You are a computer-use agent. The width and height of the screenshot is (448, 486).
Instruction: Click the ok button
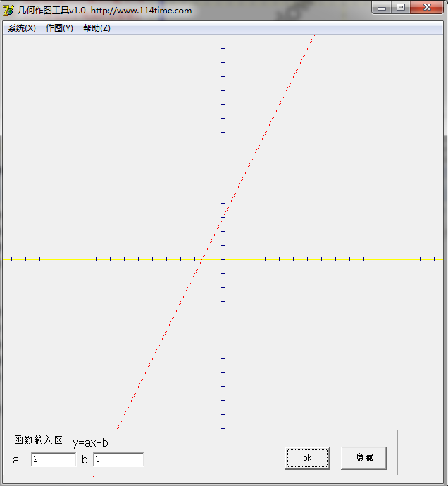point(307,458)
